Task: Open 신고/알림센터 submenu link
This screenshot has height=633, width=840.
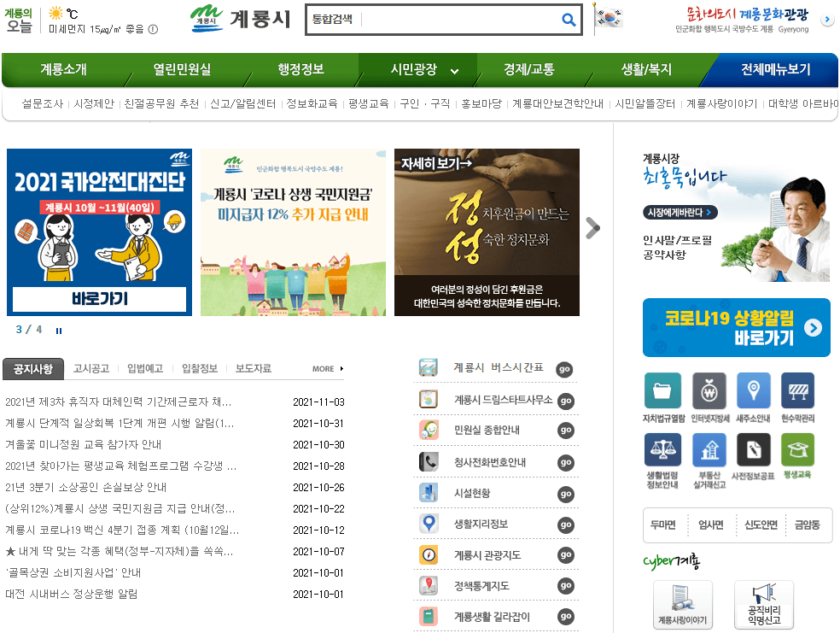Action: (x=242, y=103)
